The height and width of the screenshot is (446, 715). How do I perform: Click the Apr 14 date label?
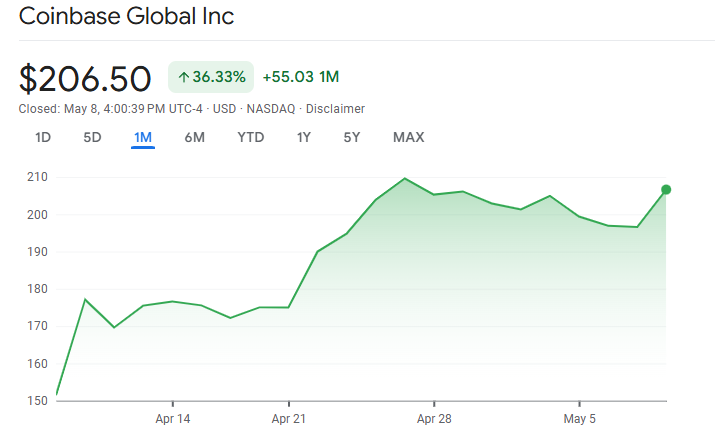[x=174, y=418]
